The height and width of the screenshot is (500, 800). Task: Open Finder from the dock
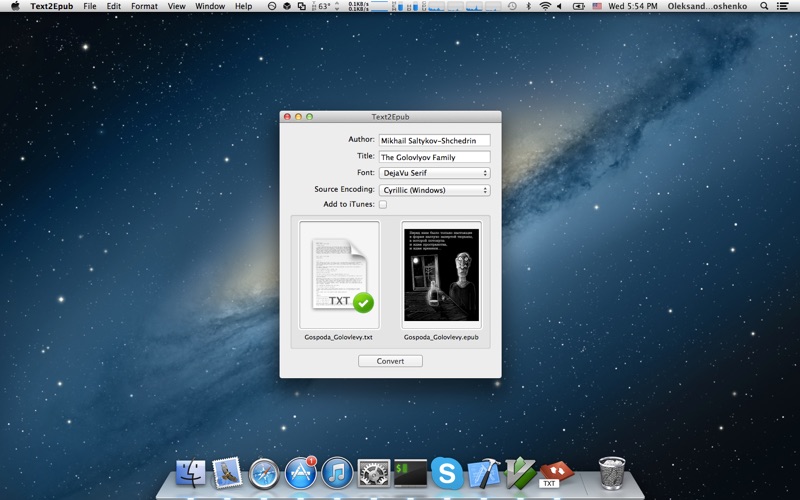click(x=191, y=472)
